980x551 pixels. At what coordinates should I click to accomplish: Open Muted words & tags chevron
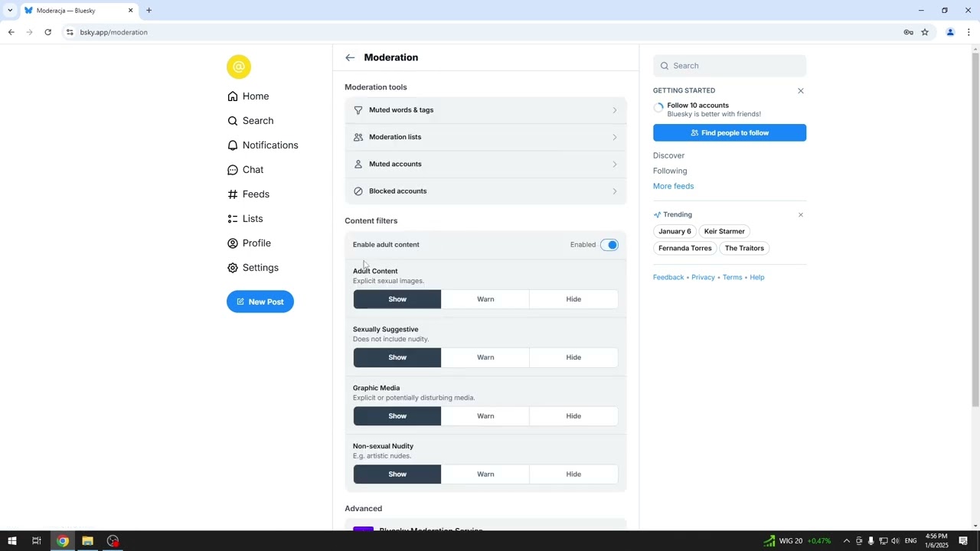(614, 110)
